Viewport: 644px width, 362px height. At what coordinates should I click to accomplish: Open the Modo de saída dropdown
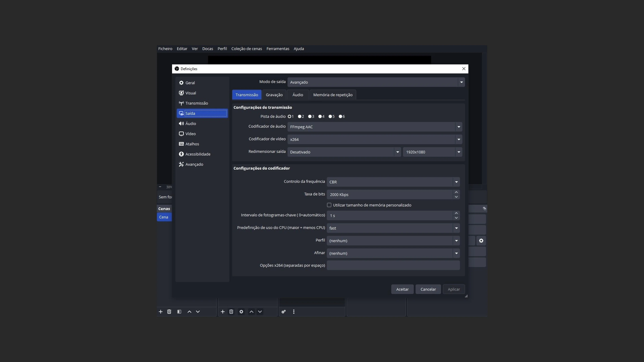tap(376, 82)
